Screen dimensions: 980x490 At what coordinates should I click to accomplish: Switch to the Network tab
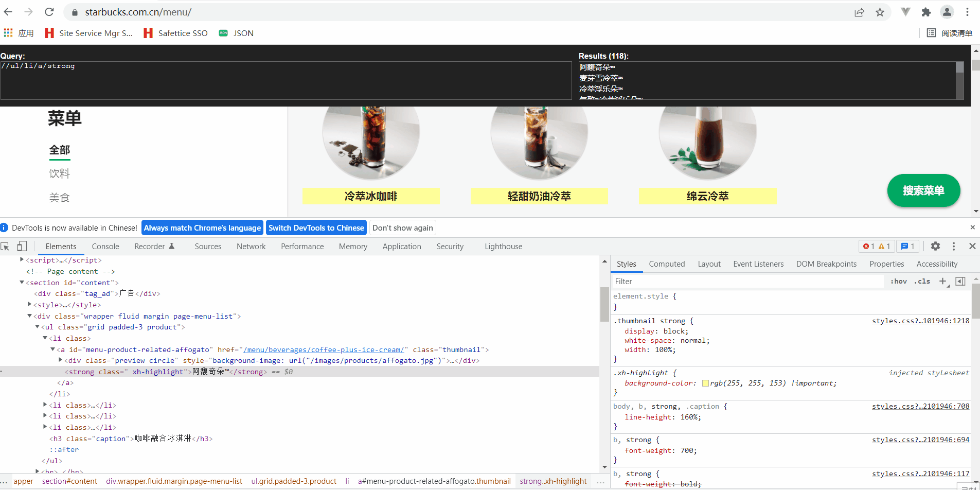(251, 247)
